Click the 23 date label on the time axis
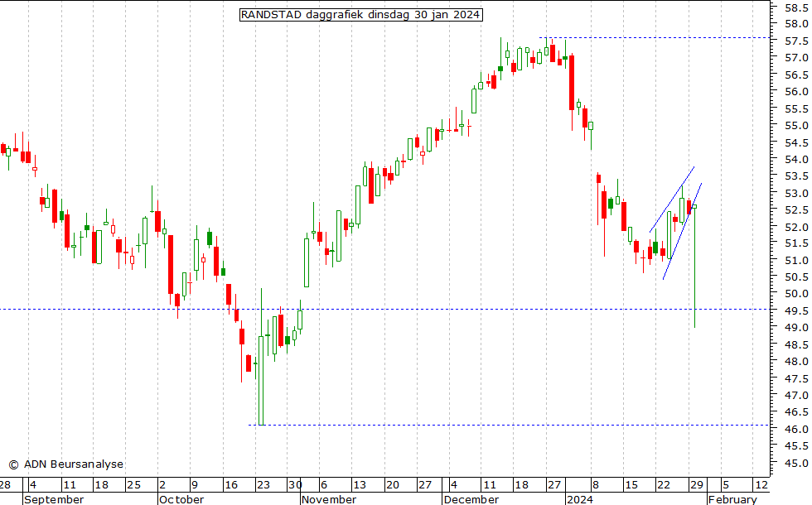Image resolution: width=812 pixels, height=505 pixels. (x=263, y=485)
